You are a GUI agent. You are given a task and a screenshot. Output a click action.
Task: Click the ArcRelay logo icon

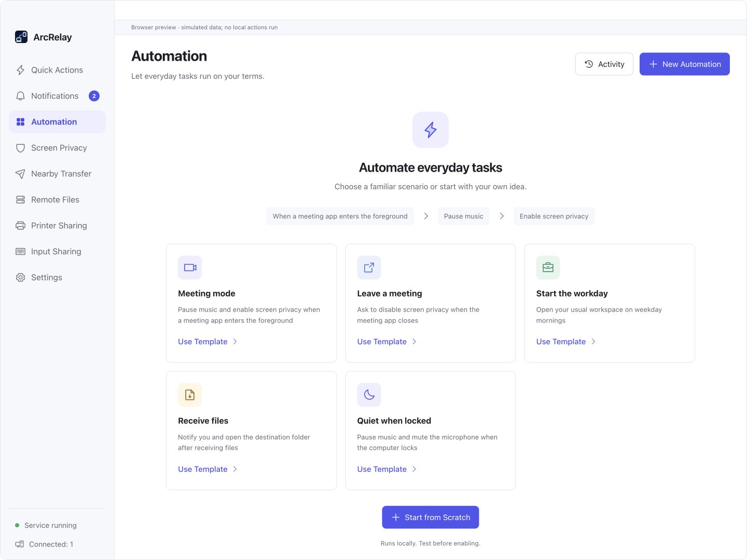pyautogui.click(x=21, y=37)
